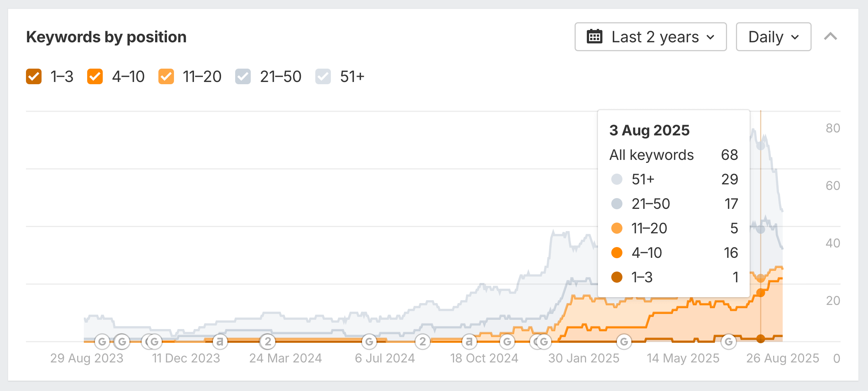Click the topmost highlighted point on hover line
Screen dimensions: 868x391
tap(760, 145)
